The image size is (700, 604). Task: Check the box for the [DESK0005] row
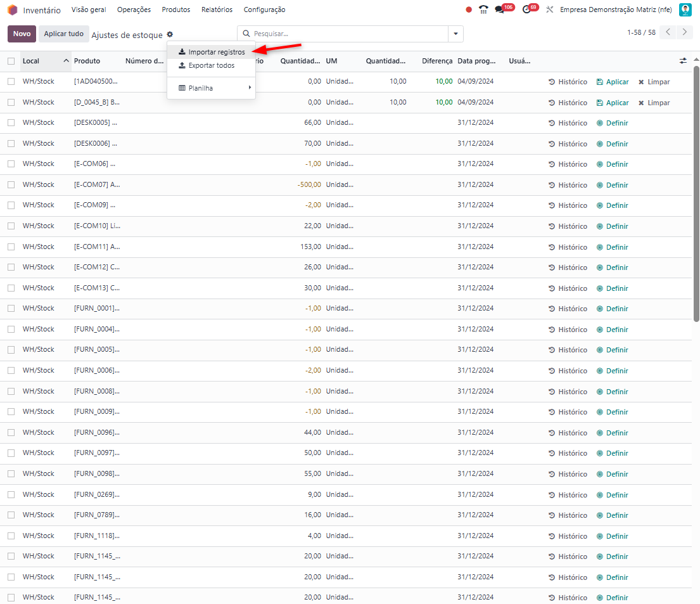[11, 122]
